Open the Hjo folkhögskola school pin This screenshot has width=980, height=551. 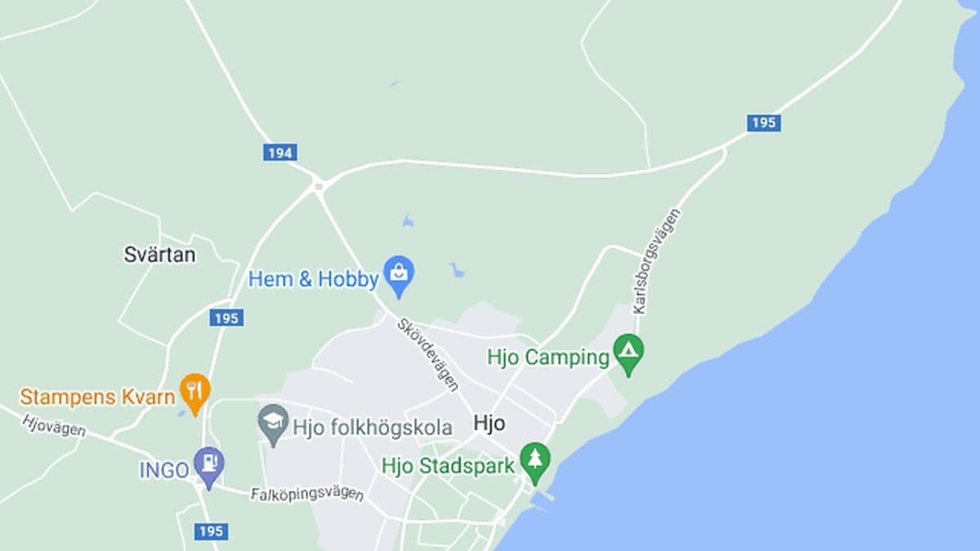click(x=274, y=425)
